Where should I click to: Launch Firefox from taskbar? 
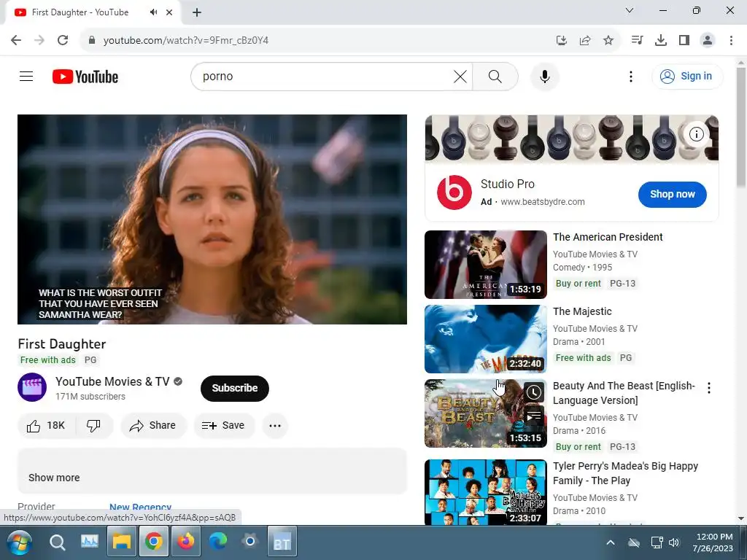tap(186, 542)
